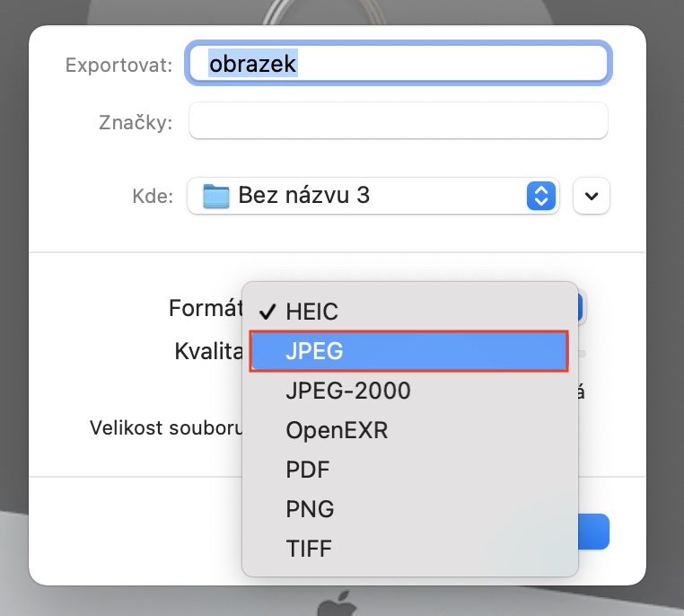Click the 'Značky:' label text
Image resolution: width=684 pixels, height=616 pixels.
[x=135, y=123]
